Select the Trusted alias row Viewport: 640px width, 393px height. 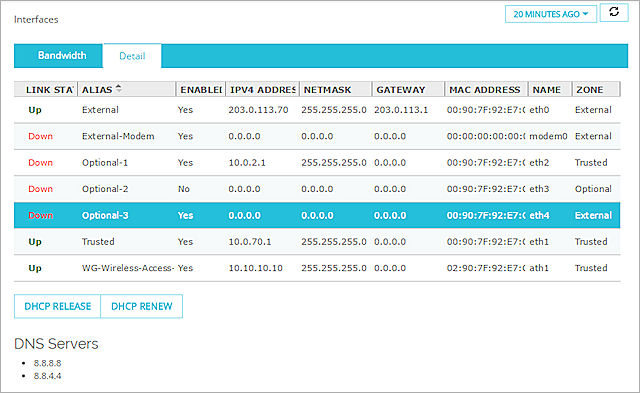tap(317, 242)
